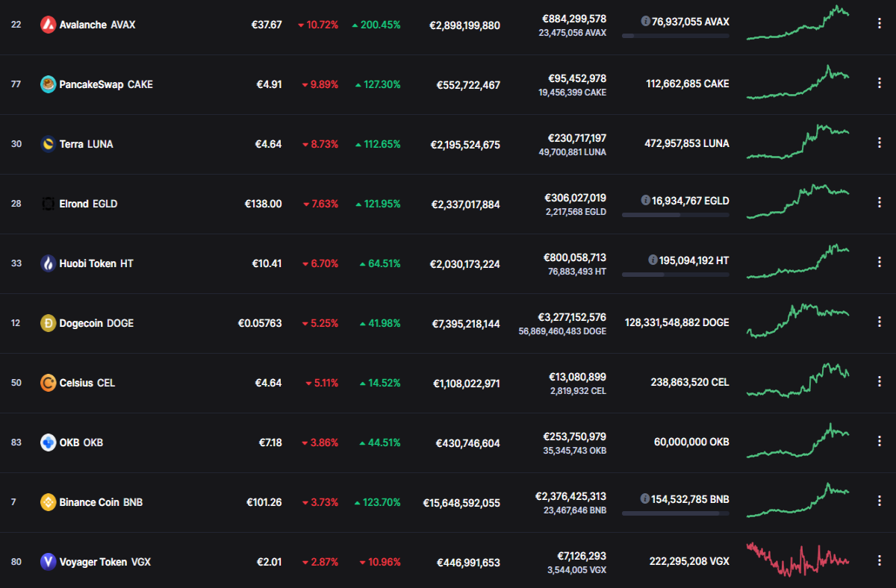
Task: Open the Celsius 7-day price chart
Action: click(797, 381)
